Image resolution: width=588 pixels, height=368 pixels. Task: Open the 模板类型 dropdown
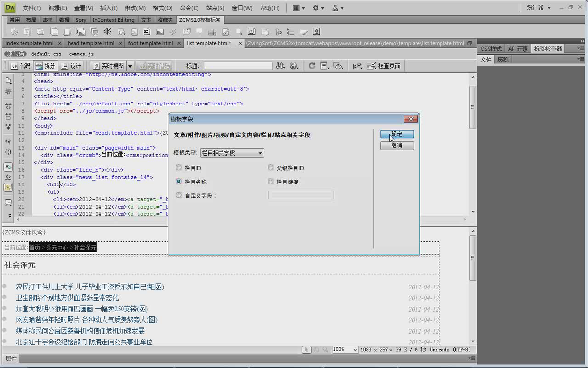pyautogui.click(x=260, y=153)
